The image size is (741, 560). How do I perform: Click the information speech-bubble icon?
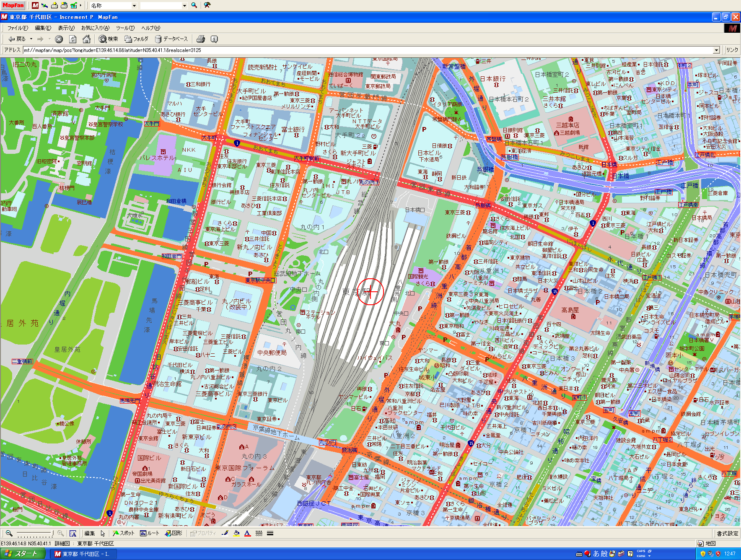(x=214, y=39)
